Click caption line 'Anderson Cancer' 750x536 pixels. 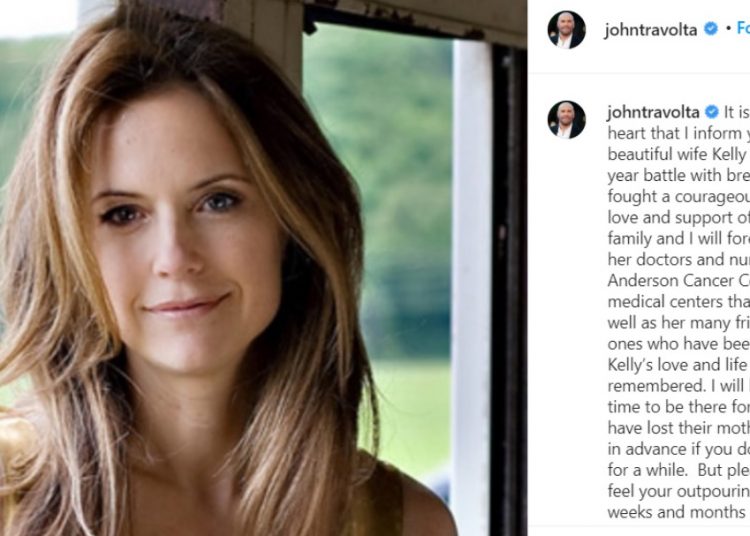(679, 281)
